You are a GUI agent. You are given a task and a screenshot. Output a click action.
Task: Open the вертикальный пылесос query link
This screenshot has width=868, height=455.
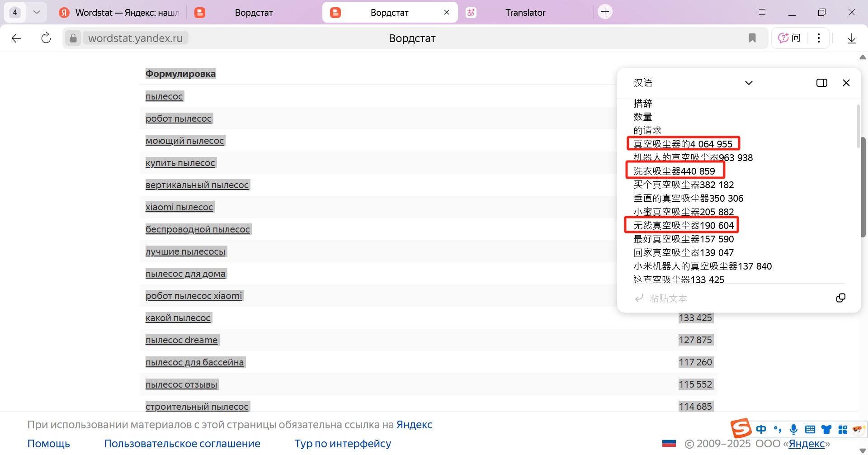click(197, 185)
